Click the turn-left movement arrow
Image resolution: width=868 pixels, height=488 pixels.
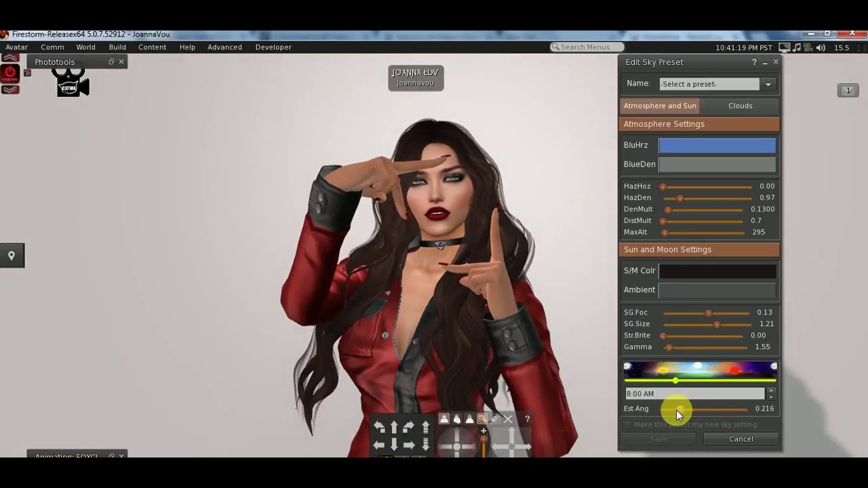[379, 427]
